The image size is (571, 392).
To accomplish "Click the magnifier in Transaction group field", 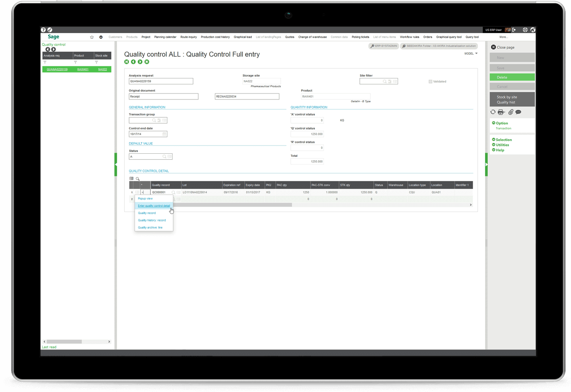I will point(154,120).
